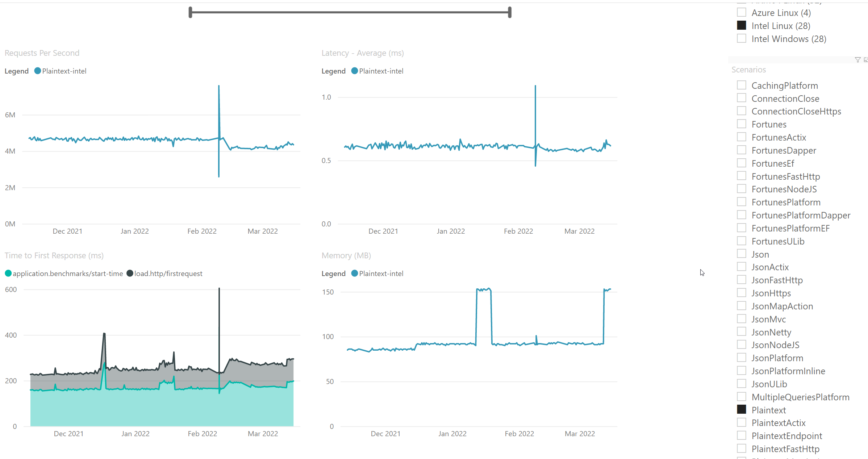Screen dimensions: 868x459
Task: Uncheck the Plaintext scenario
Action: click(742, 409)
